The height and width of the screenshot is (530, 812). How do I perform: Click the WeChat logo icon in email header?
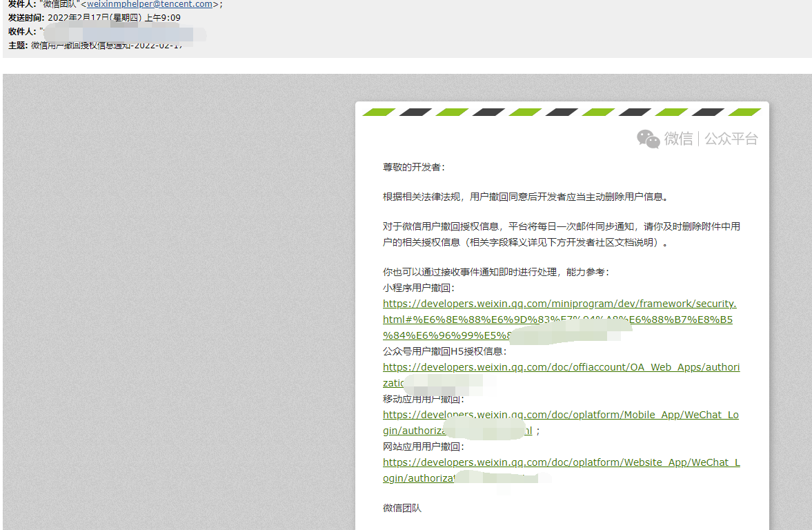648,139
